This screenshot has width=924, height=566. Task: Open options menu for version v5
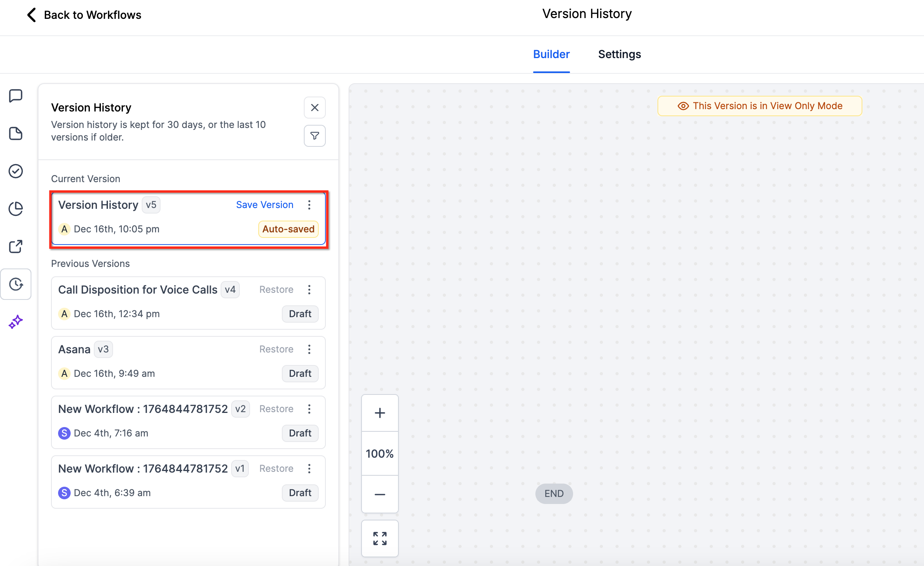pyautogui.click(x=309, y=205)
